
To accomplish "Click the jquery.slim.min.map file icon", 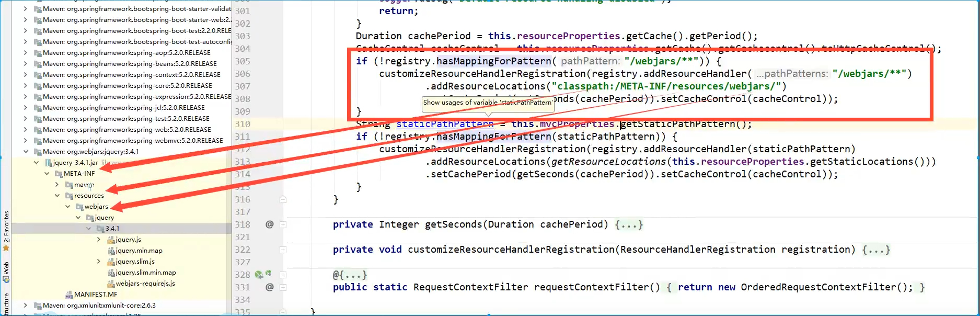I will coord(111,273).
